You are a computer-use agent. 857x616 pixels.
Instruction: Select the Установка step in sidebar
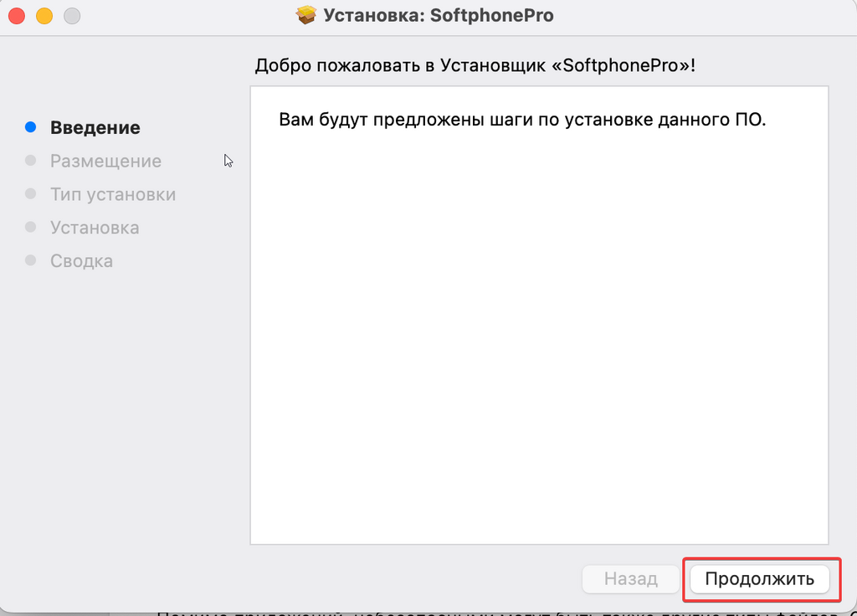point(95,228)
